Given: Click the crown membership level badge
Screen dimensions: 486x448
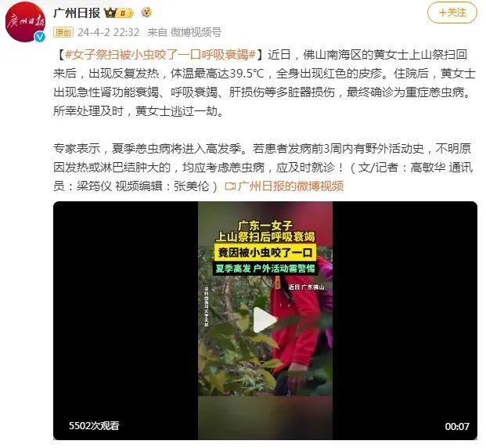Looking at the screenshot, I should [119, 13].
